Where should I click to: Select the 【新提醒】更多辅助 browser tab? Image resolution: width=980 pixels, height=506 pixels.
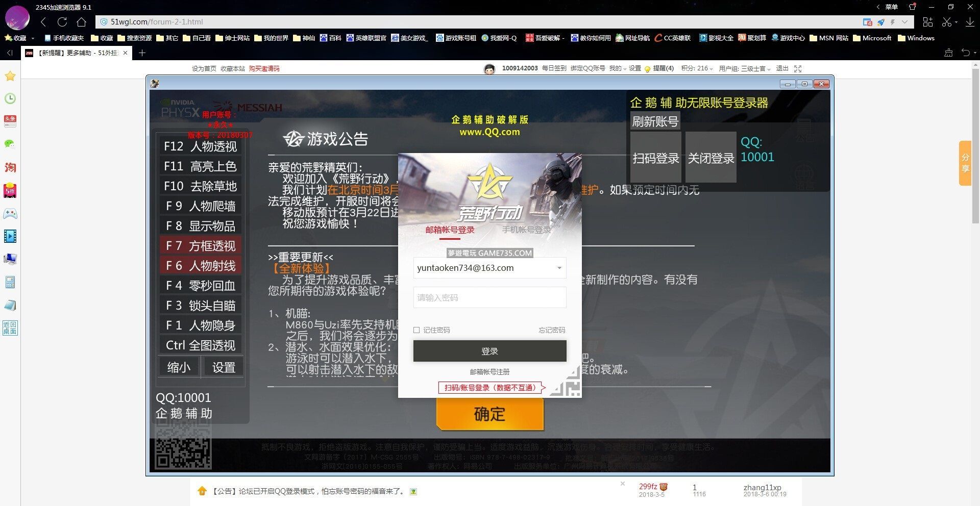click(77, 53)
